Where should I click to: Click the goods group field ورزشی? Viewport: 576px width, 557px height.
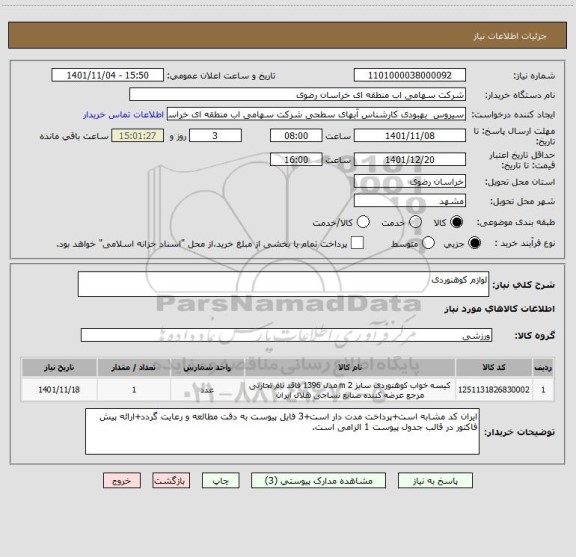(286, 335)
